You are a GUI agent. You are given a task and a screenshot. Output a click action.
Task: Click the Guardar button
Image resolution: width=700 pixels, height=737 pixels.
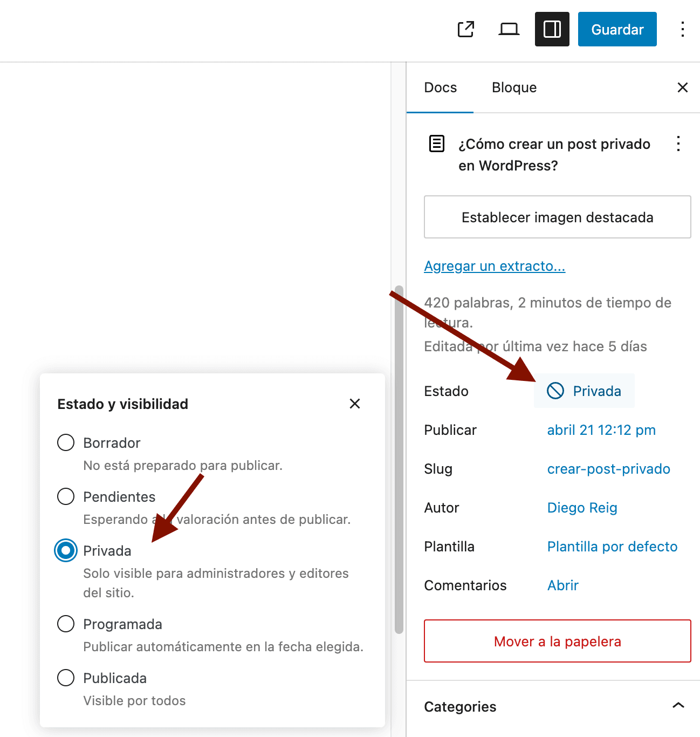(x=617, y=29)
